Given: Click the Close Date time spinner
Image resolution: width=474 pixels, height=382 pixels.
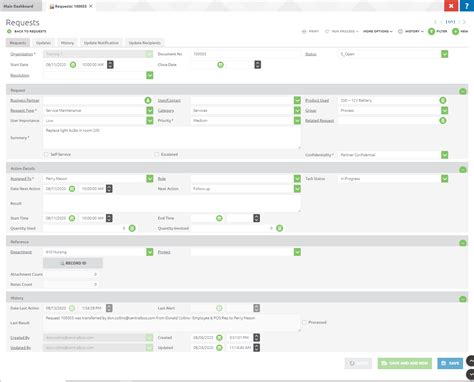Looking at the screenshot, I should point(257,65).
